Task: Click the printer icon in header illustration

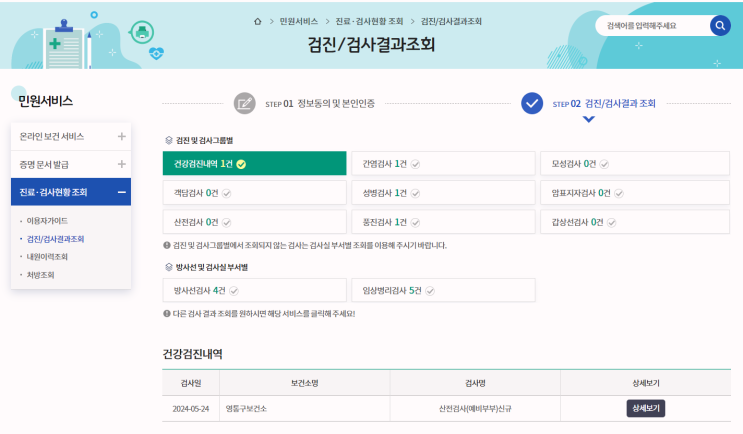Action: pyautogui.click(x=142, y=32)
